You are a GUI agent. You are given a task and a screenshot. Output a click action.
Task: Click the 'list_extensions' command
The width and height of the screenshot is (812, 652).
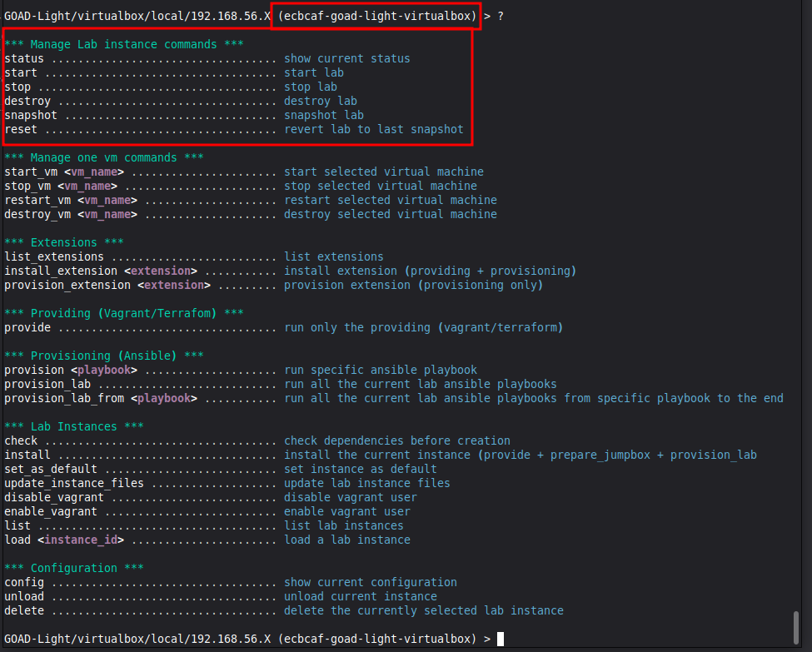pos(54,257)
